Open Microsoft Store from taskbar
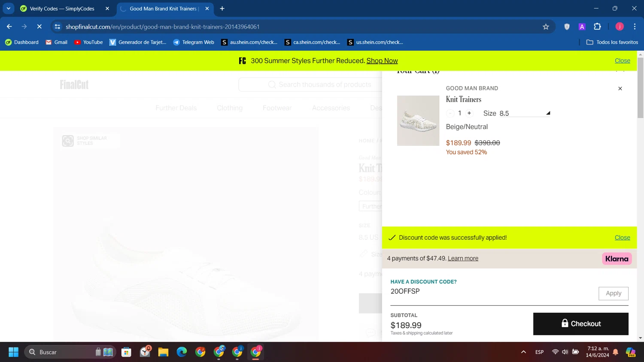 click(126, 352)
